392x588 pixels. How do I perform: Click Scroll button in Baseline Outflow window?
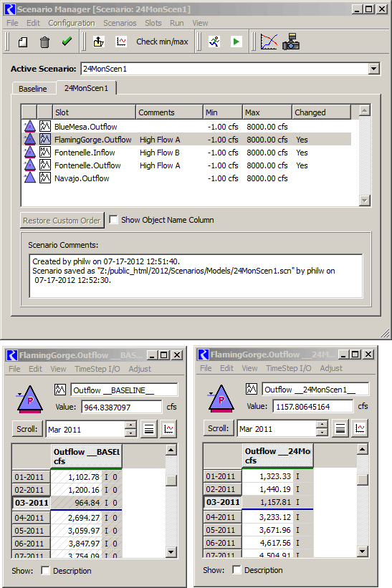[x=27, y=429]
